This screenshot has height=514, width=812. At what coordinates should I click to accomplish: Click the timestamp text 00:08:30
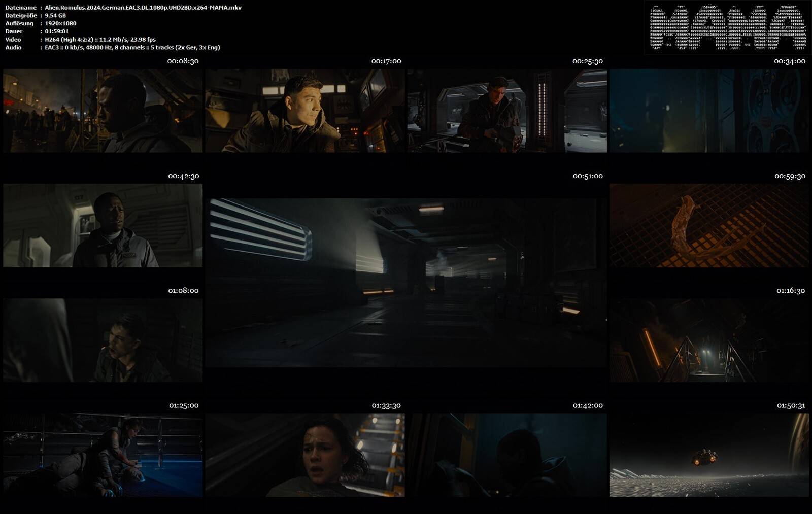(x=183, y=61)
